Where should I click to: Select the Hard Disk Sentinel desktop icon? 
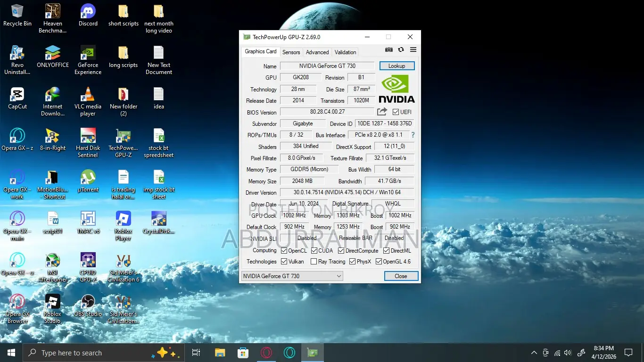click(x=88, y=143)
